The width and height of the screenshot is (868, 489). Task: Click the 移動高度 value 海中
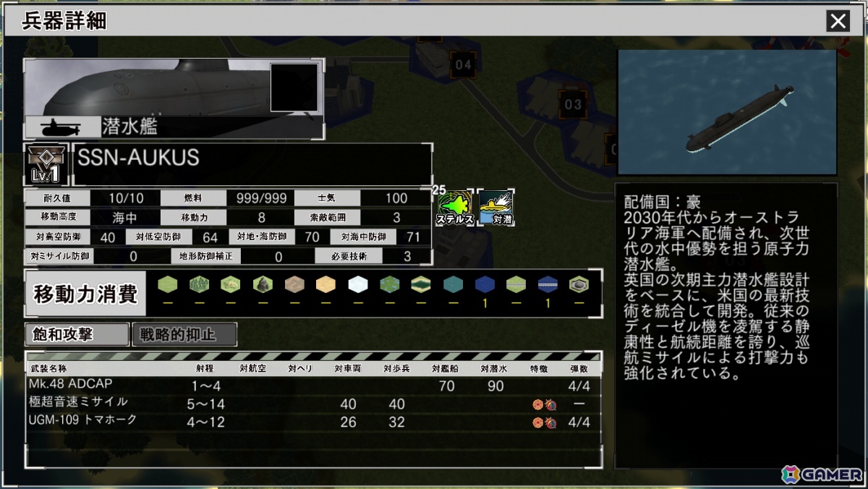point(125,218)
